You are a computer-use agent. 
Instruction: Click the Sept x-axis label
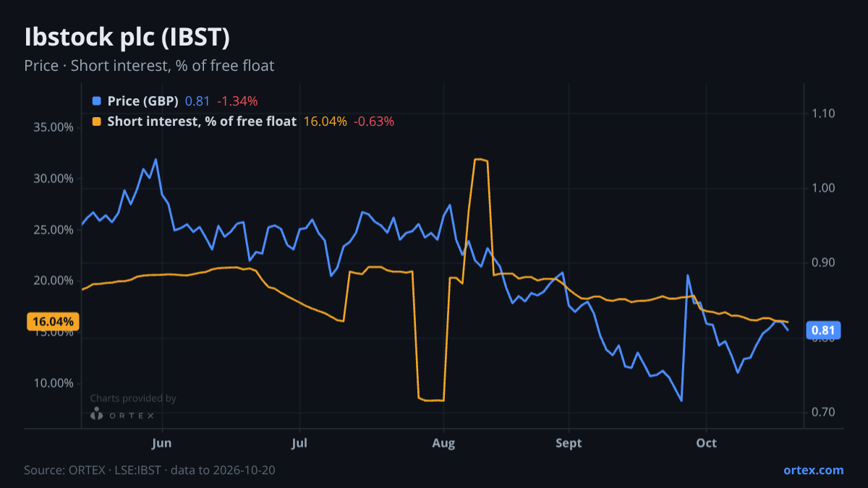pos(569,442)
